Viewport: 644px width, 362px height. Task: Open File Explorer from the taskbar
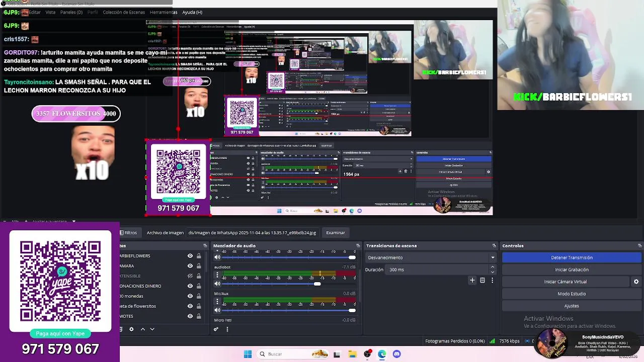[x=352, y=354]
